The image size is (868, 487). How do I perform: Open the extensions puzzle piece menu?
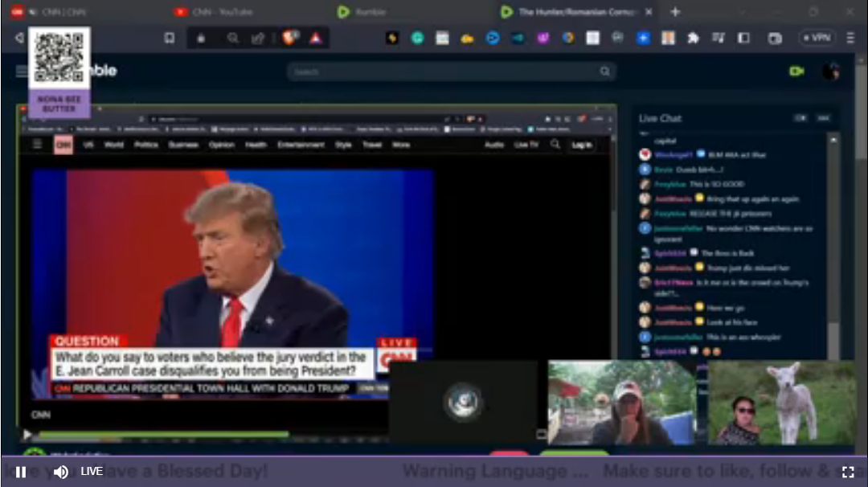click(x=693, y=38)
